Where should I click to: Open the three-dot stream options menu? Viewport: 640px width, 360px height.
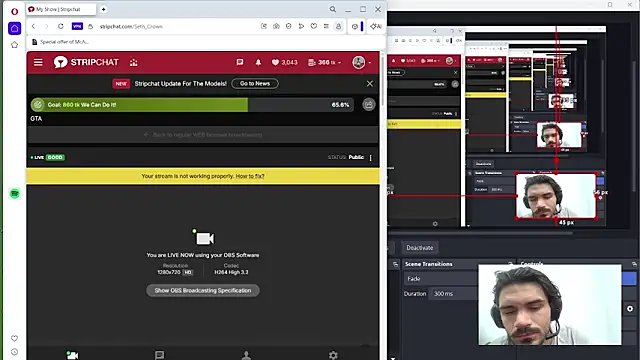[371, 158]
